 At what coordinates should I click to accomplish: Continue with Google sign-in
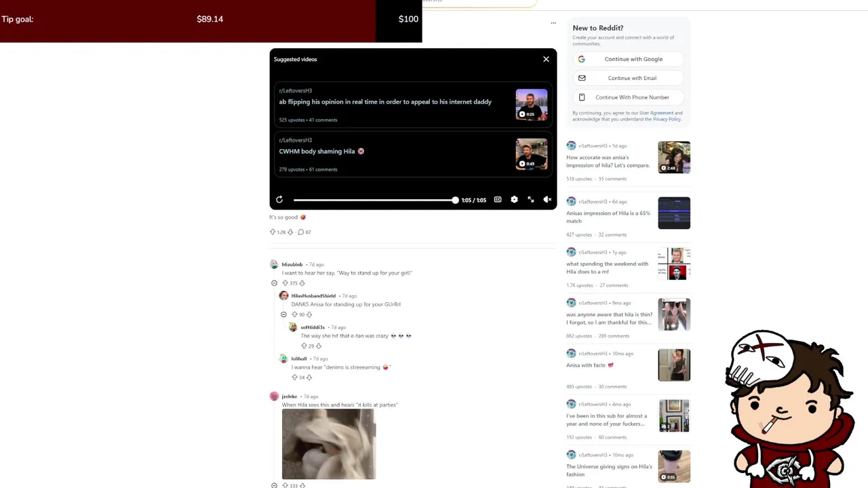pos(628,59)
